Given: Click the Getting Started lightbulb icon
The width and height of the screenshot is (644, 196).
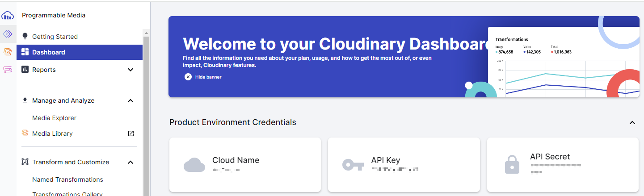Looking at the screenshot, I should 25,37.
